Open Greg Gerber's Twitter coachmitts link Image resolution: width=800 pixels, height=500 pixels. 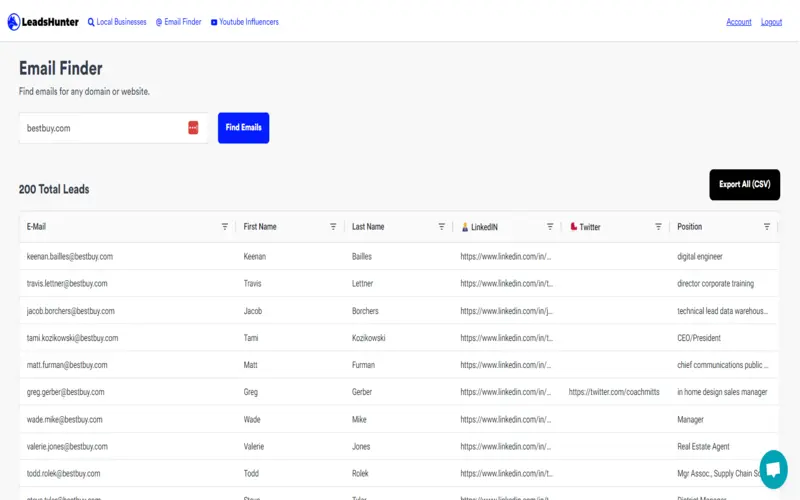coord(614,392)
